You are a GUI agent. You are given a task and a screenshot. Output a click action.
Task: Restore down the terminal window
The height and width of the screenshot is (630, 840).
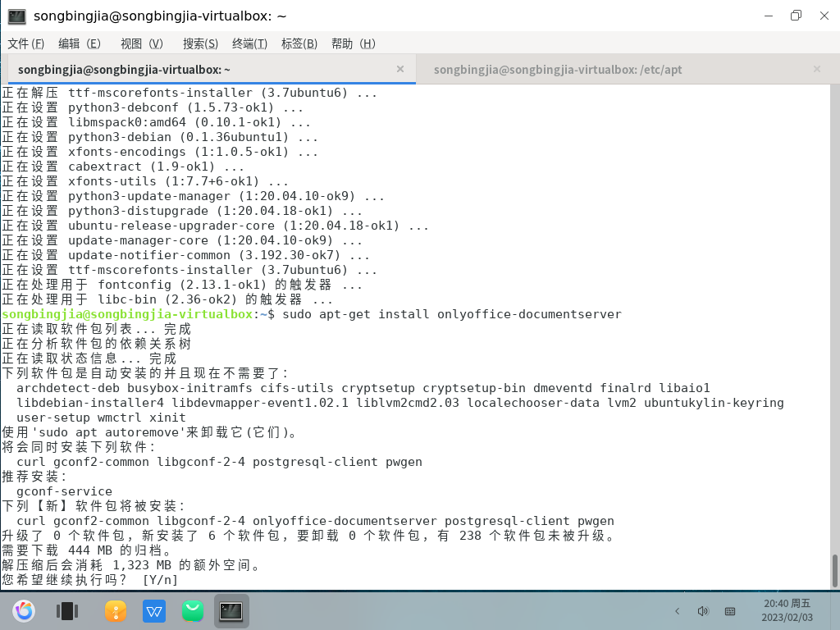click(796, 16)
